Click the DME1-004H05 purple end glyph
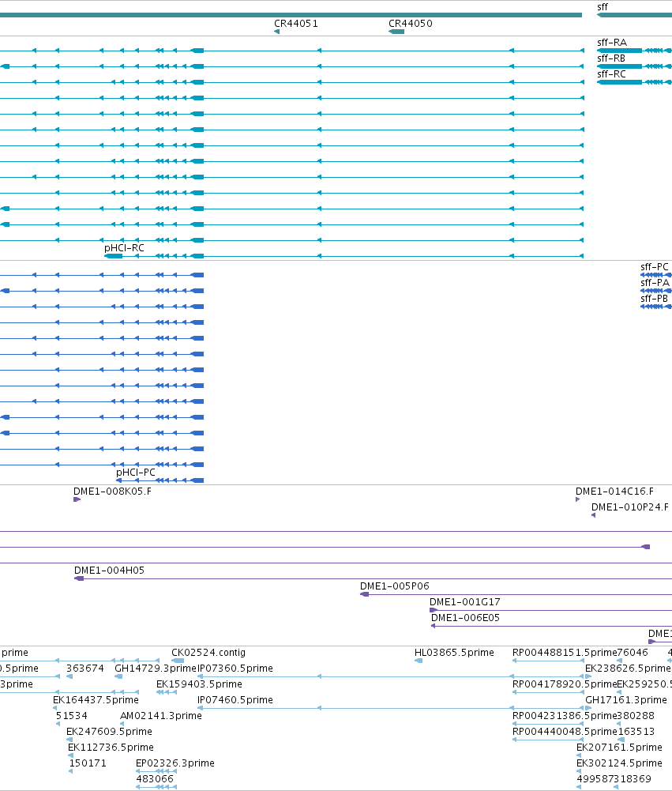Viewport: 672px width, 791px height. tap(79, 578)
